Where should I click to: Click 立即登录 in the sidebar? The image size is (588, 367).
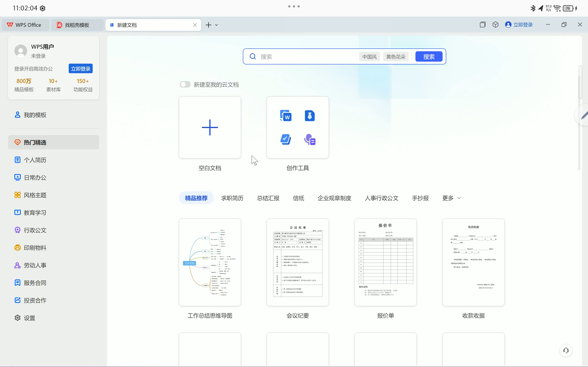point(81,68)
